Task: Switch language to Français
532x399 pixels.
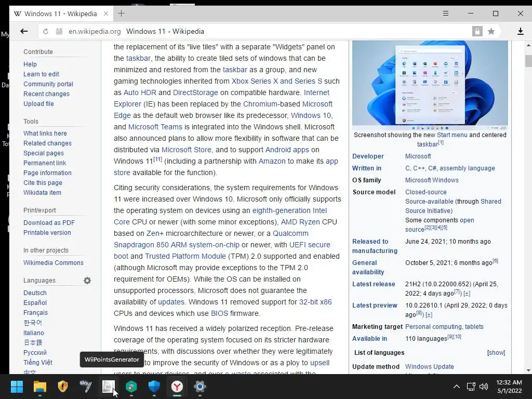Action: pos(36,312)
